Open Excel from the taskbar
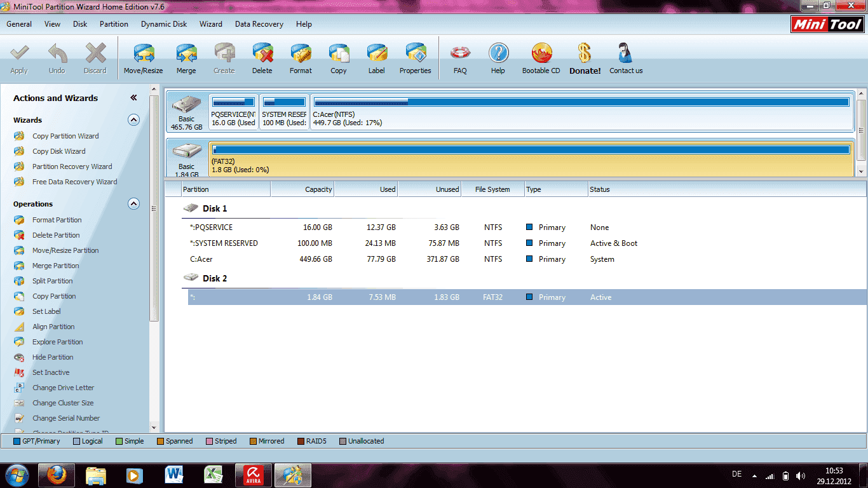Screen dimensions: 868x488 pyautogui.click(x=212, y=475)
